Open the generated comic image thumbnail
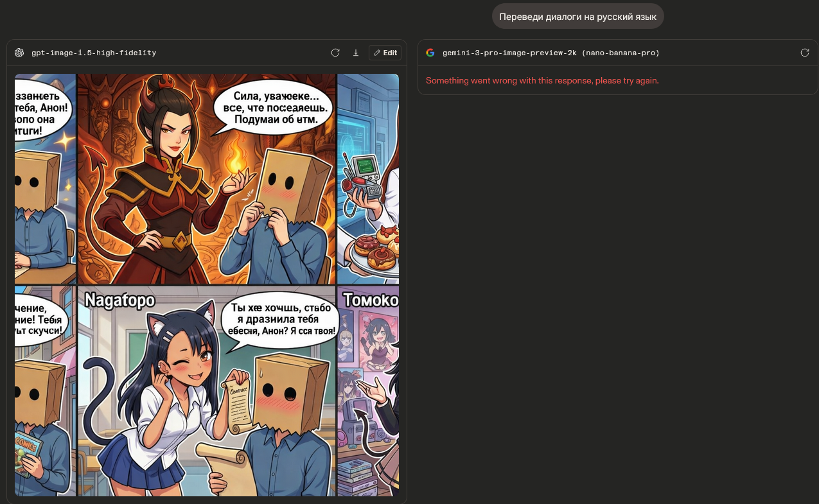The image size is (819, 504). pyautogui.click(x=207, y=284)
